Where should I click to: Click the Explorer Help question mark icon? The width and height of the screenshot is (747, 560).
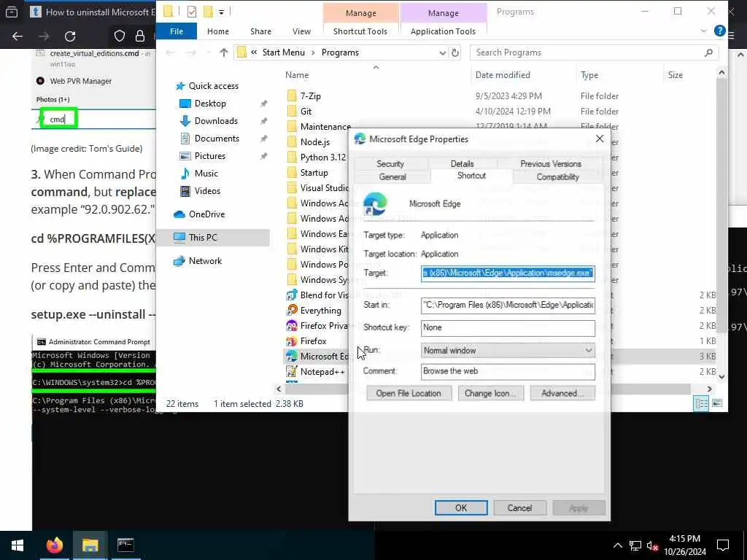click(x=720, y=31)
